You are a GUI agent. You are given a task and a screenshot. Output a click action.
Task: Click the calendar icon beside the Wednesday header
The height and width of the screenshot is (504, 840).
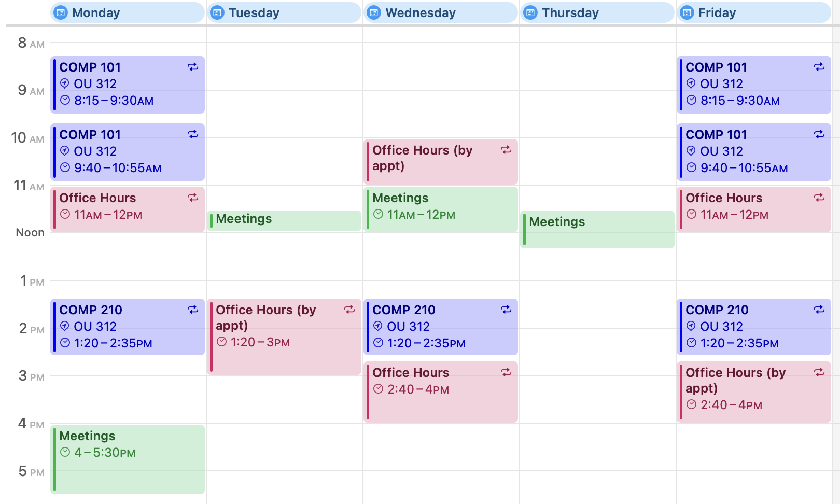(x=374, y=12)
